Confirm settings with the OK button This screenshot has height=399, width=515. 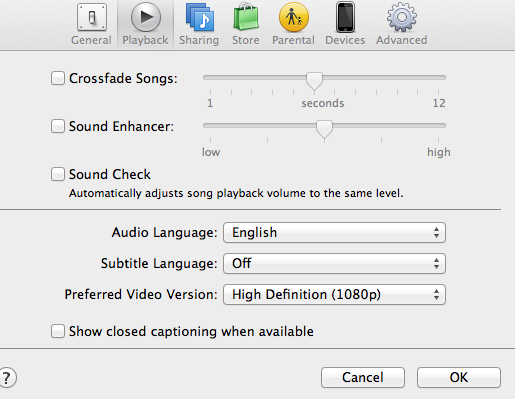459,378
